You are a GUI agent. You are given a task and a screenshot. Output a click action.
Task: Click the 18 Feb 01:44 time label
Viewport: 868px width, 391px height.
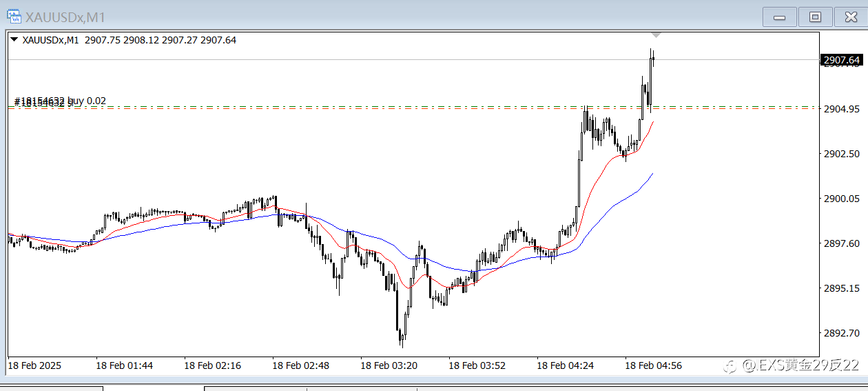click(x=124, y=365)
